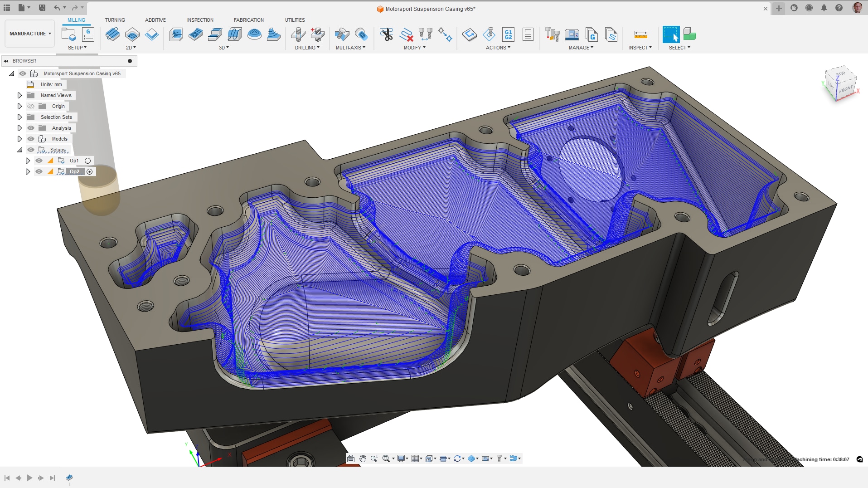Open the SELECT dropdown menu

point(679,47)
